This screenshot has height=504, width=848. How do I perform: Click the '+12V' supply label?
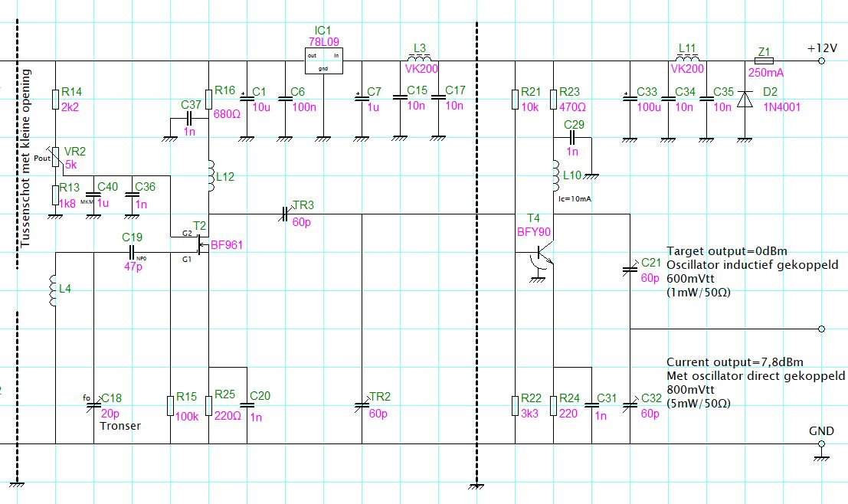[822, 48]
